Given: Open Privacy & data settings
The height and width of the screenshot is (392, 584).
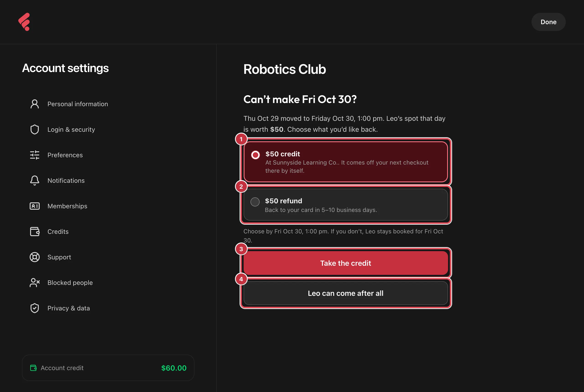Looking at the screenshot, I should [108, 308].
